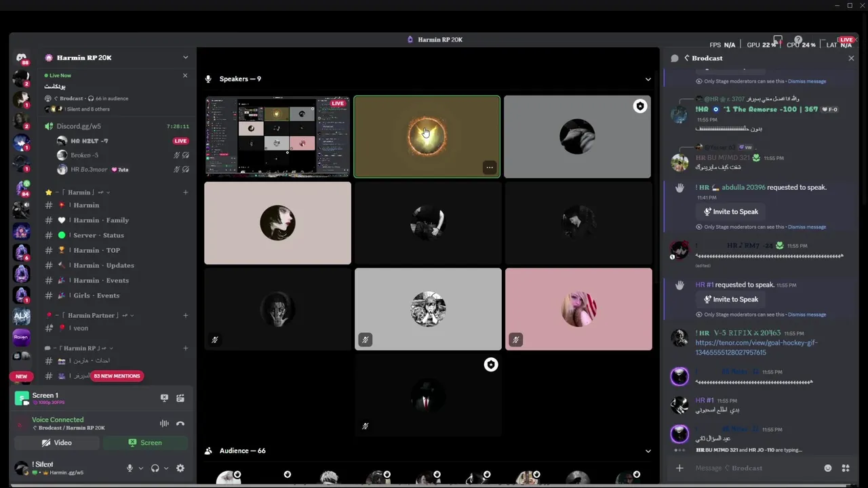Screen dimensions: 868x488
Task: Dismiss the Live Now stage banner
Action: click(x=184, y=75)
